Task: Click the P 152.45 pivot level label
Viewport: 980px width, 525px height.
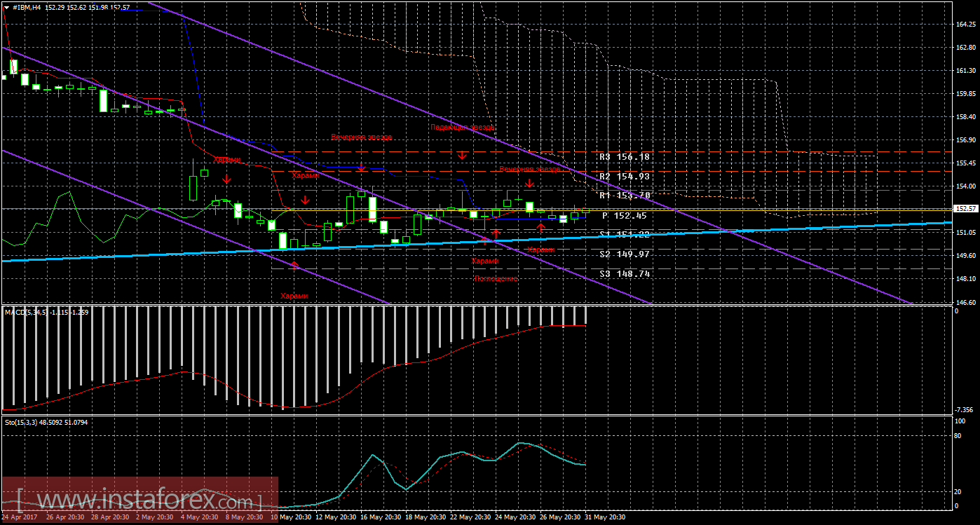Action: click(x=624, y=216)
